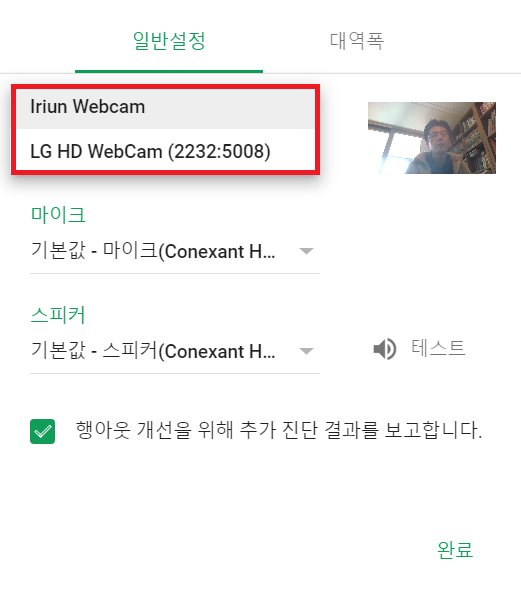Image resolution: width=521 pixels, height=591 pixels.
Task: Click the diagnostics report text label
Action: 279,430
